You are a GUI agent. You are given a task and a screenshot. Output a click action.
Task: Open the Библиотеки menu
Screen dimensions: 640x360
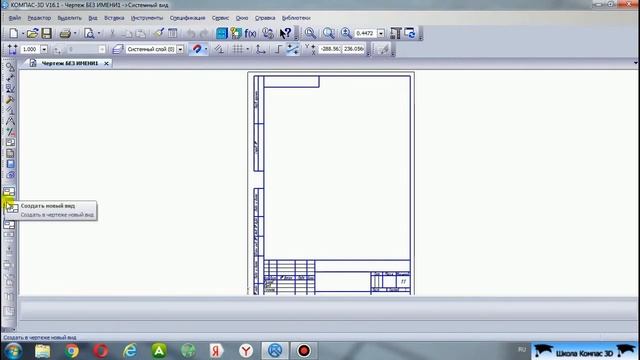pos(296,18)
